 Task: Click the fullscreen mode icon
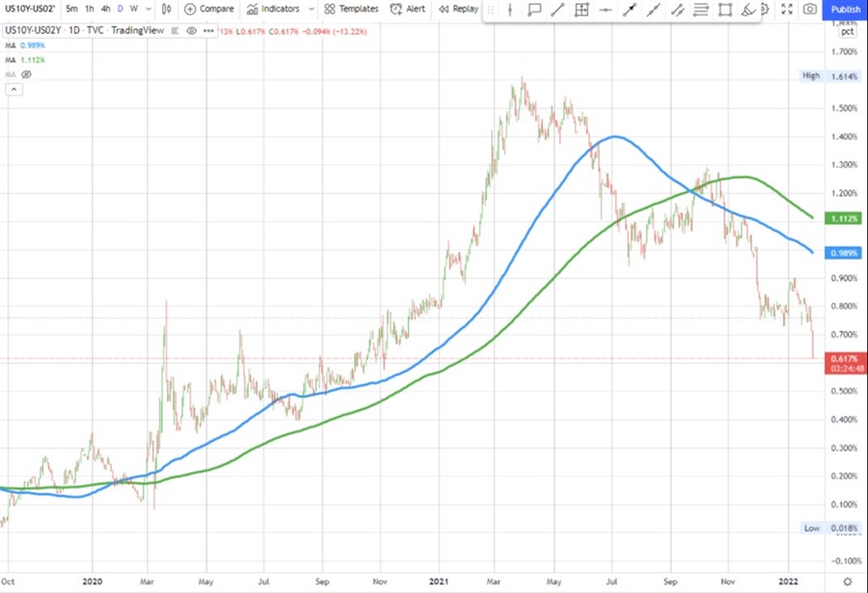point(786,10)
